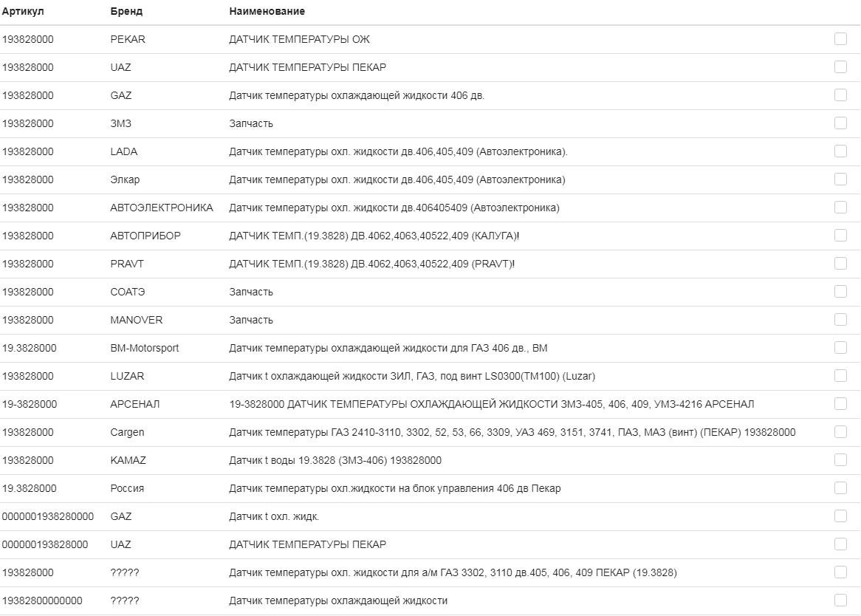Screen dimensions: 861x616
Task: Mark the BM-Motorsport row checkbox
Action: pyautogui.click(x=840, y=348)
